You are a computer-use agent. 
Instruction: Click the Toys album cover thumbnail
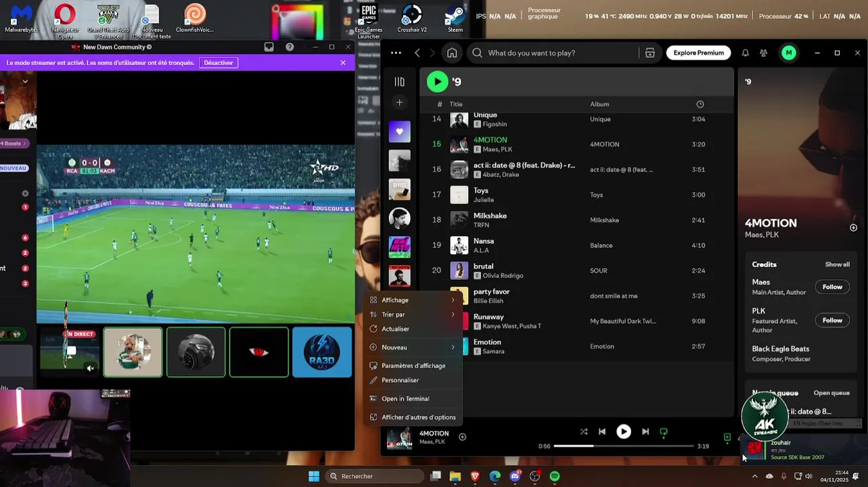[x=459, y=195]
